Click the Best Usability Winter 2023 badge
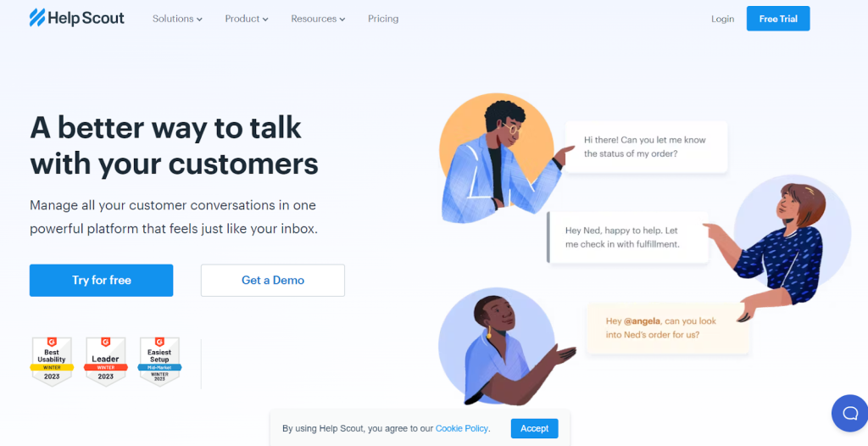Image resolution: width=868 pixels, height=446 pixels. (x=52, y=361)
